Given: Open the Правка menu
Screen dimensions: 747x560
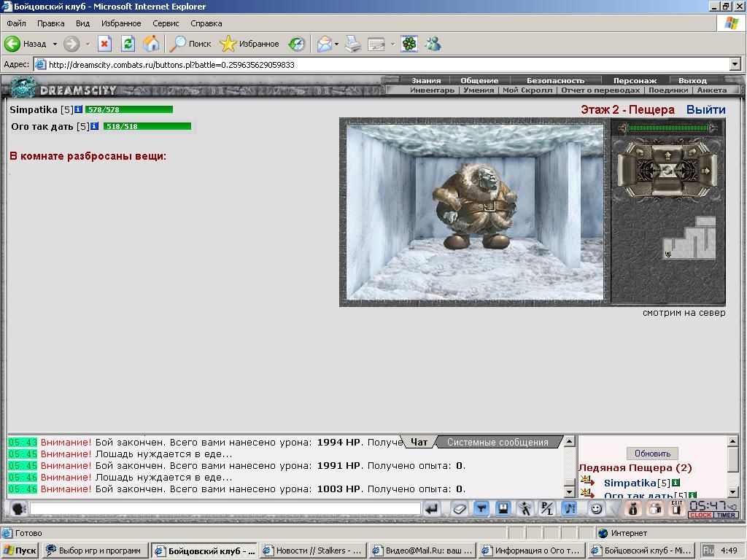Looking at the screenshot, I should 50,23.
